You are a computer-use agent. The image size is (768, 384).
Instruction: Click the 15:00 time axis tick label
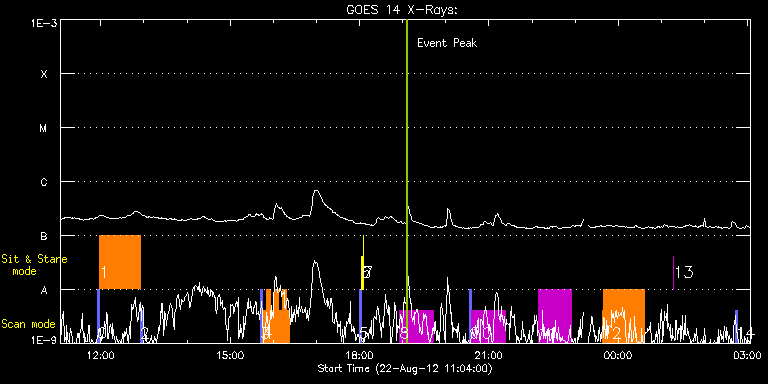pos(230,355)
